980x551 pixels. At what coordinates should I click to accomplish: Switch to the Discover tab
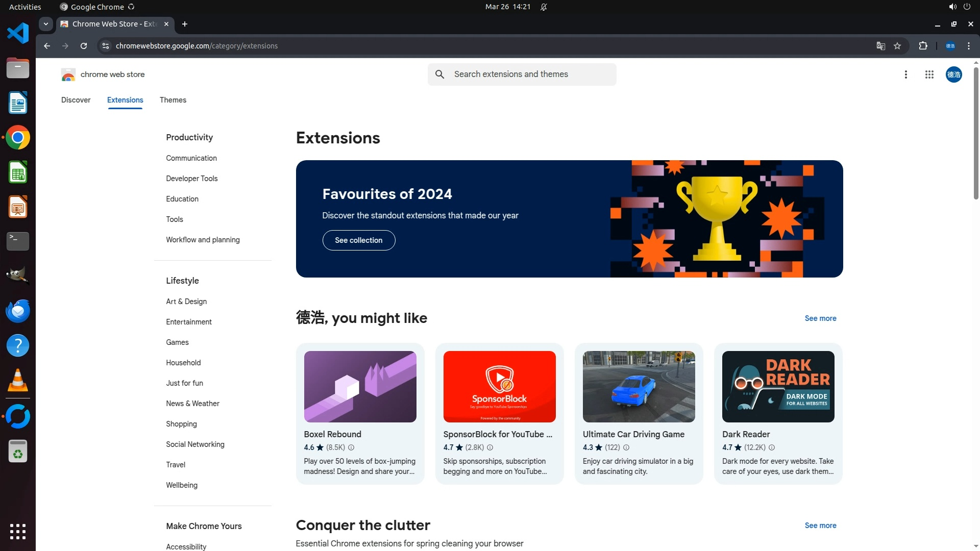point(76,100)
